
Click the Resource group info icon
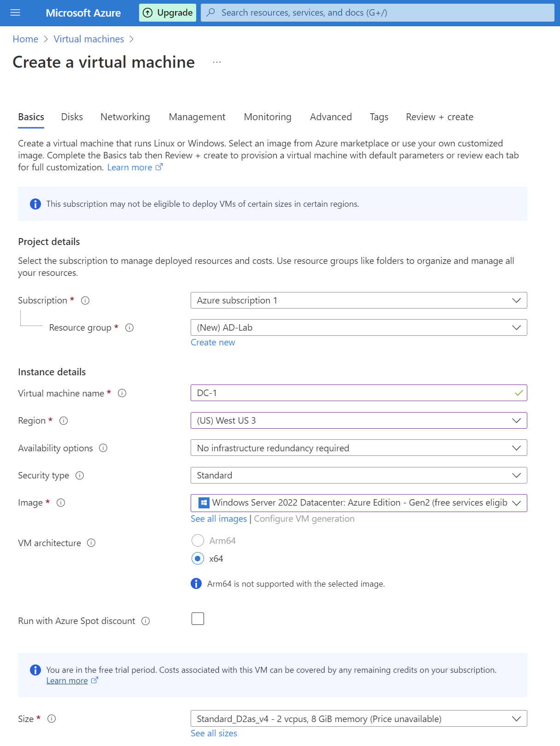(x=129, y=328)
